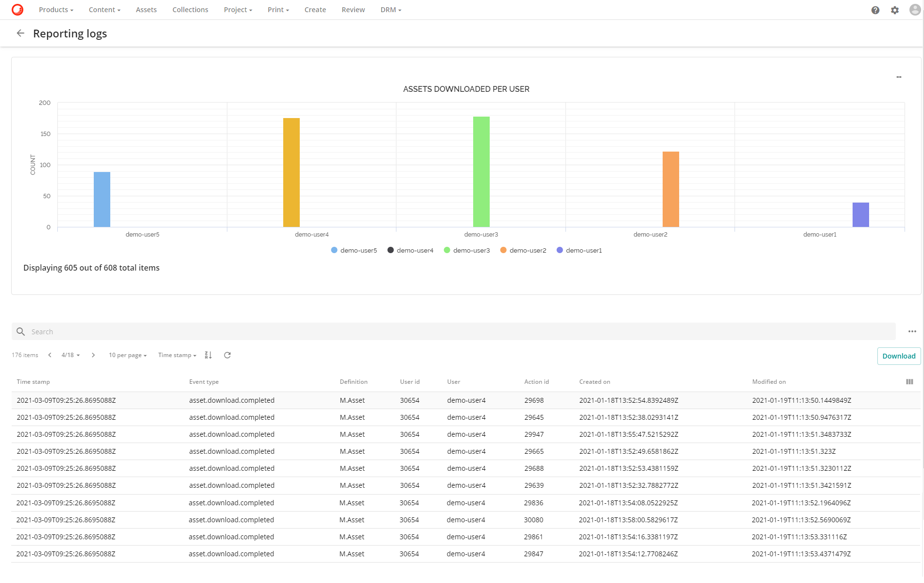Open the chart options ellipsis menu
Viewport: 924px width, 583px height.
899,77
